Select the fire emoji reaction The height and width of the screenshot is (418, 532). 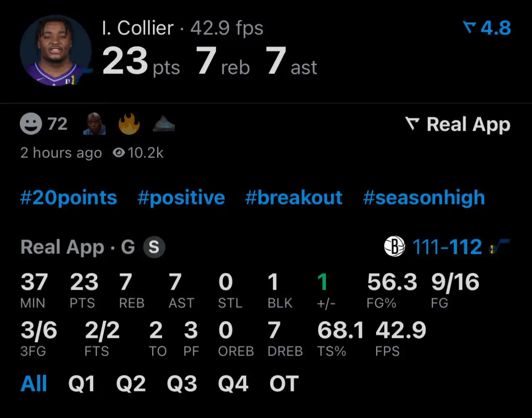click(129, 124)
